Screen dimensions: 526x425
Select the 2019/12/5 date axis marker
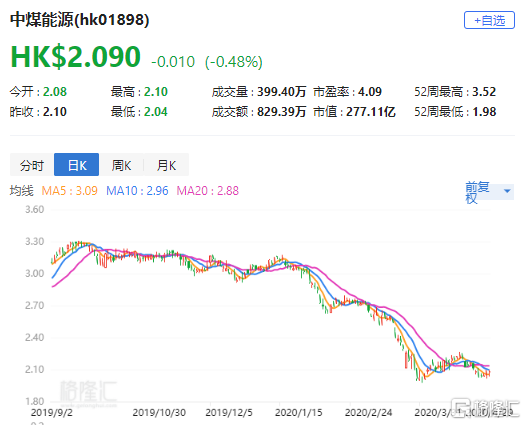coord(229,412)
